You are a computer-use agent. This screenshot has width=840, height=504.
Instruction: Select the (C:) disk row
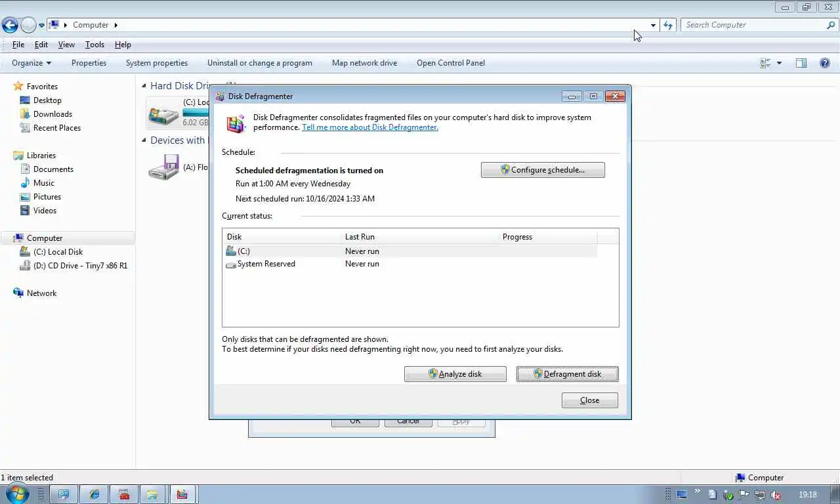pos(410,251)
